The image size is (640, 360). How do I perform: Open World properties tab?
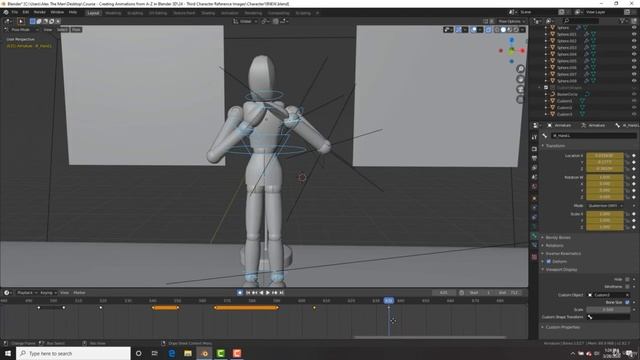[x=534, y=187]
